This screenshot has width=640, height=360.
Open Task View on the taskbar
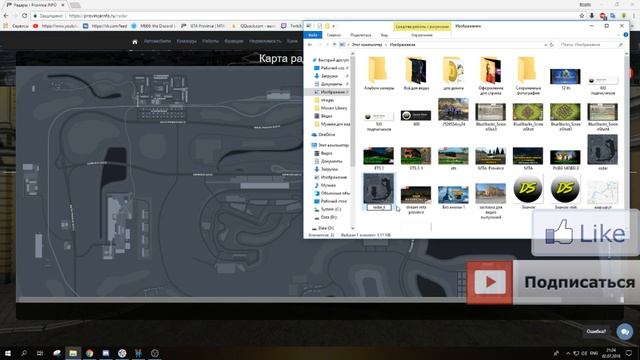(x=40, y=353)
